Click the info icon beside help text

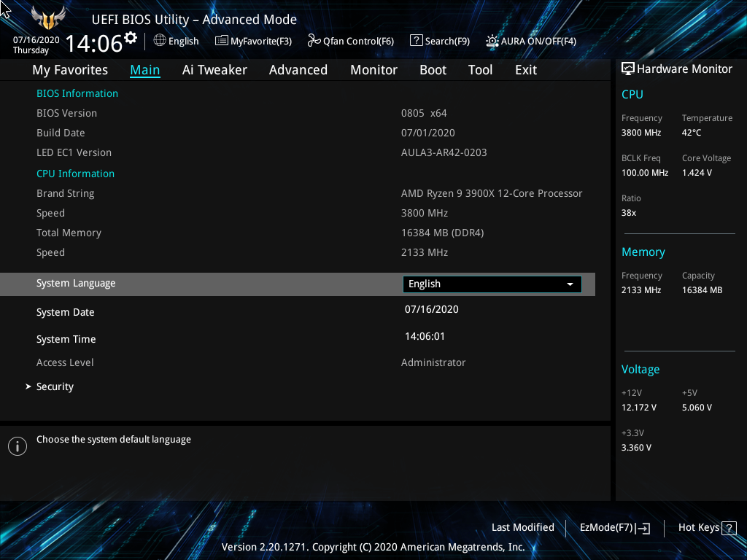click(18, 446)
